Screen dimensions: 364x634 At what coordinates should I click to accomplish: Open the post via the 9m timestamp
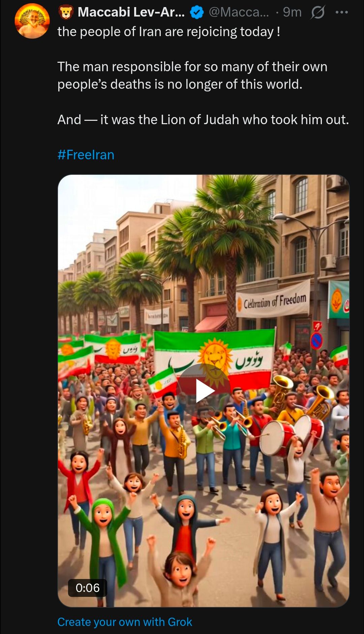[x=292, y=12]
